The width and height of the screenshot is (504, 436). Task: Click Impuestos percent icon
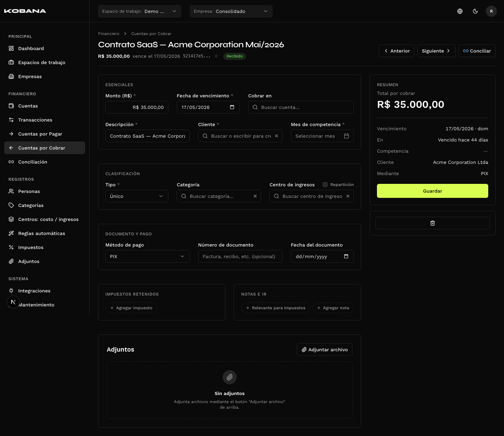pyautogui.click(x=11, y=247)
